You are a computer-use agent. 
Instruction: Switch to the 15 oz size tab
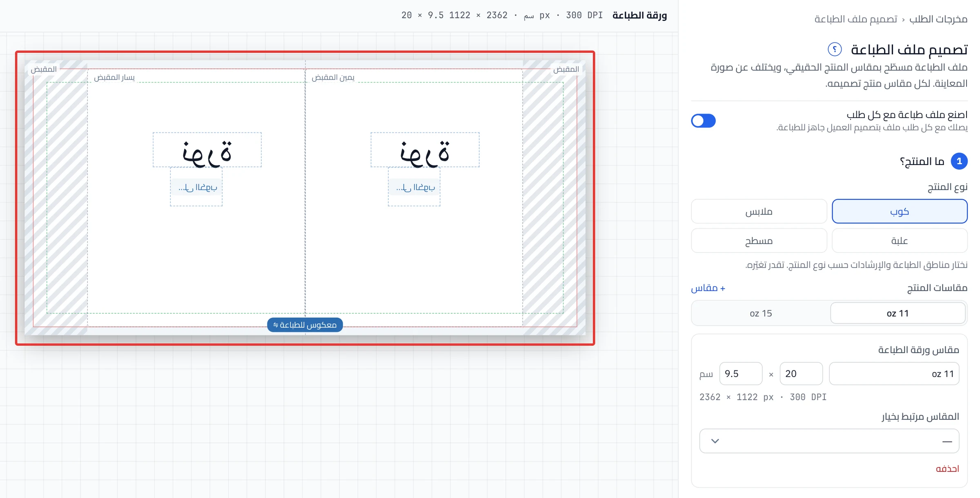(761, 313)
